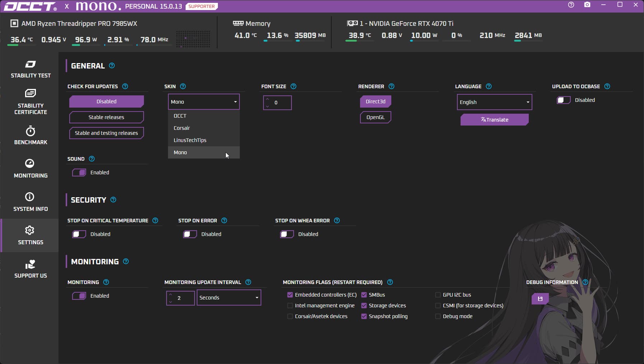Click the Stable releases update option
644x364 pixels.
(106, 117)
